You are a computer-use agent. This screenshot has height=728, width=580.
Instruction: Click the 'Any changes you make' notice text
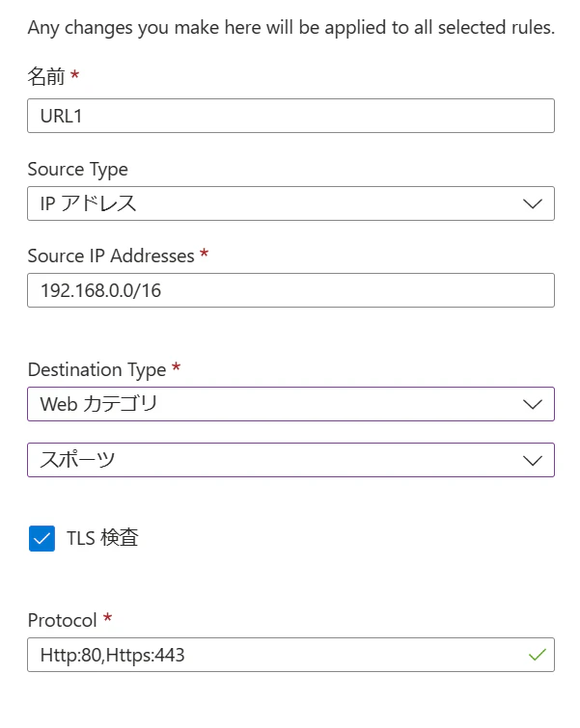(290, 28)
